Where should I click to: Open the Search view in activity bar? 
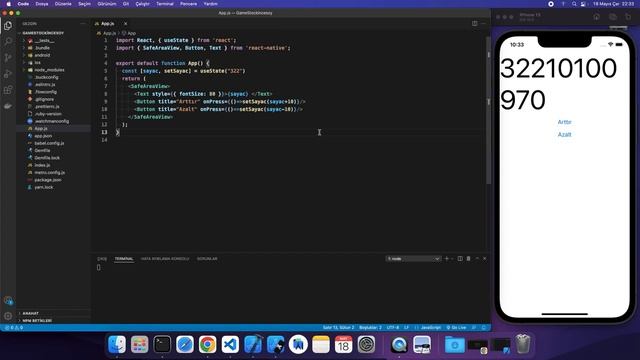click(x=8, y=41)
